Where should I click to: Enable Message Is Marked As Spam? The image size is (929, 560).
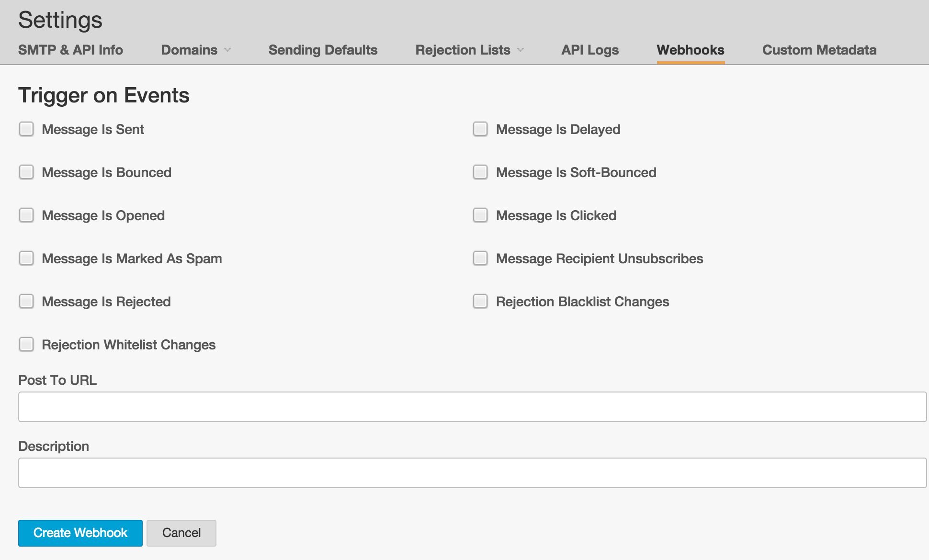click(x=26, y=258)
